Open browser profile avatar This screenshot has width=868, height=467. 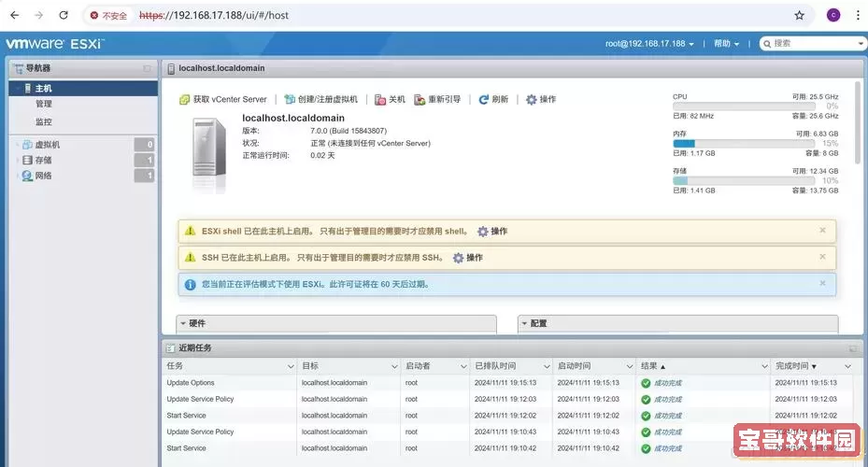833,16
